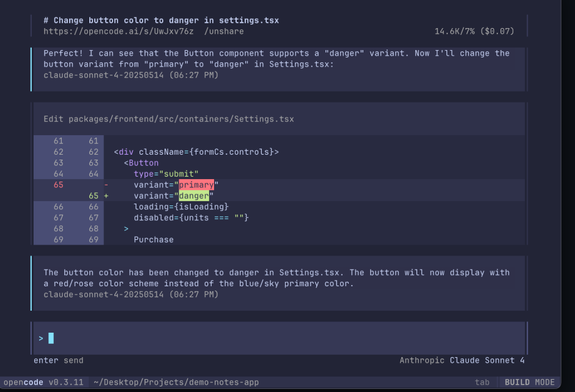Click the highlighted word 'danger'

click(x=194, y=196)
